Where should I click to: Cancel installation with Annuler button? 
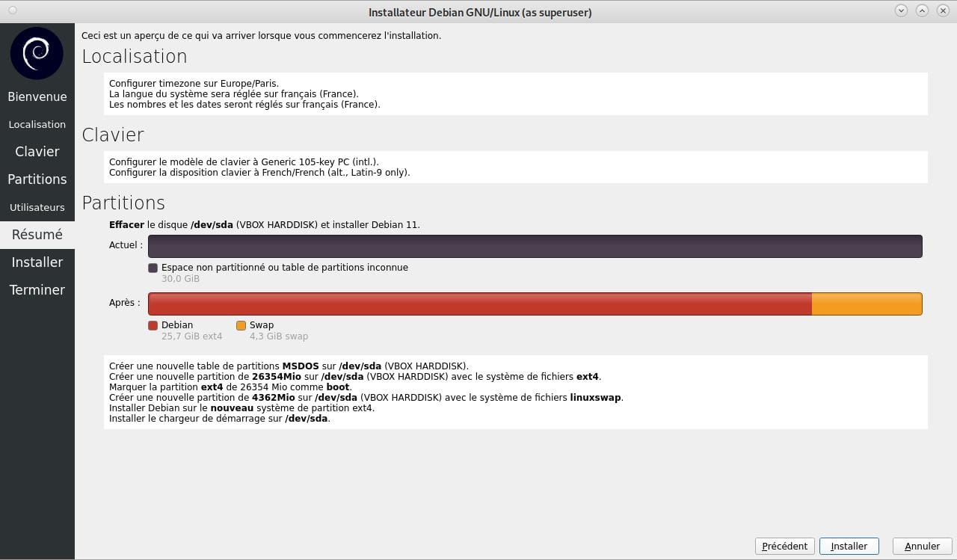[x=922, y=547]
